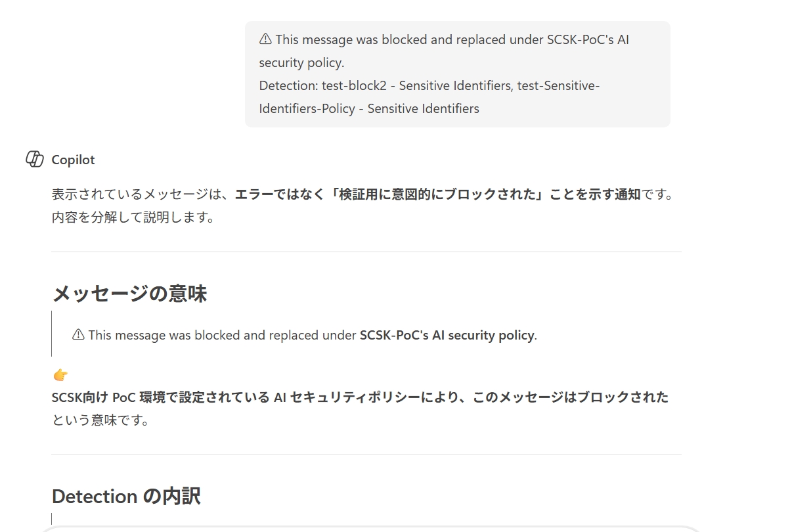The height and width of the screenshot is (532, 792).
Task: Click the divider line above メッセージの意味
Action: [x=366, y=252]
